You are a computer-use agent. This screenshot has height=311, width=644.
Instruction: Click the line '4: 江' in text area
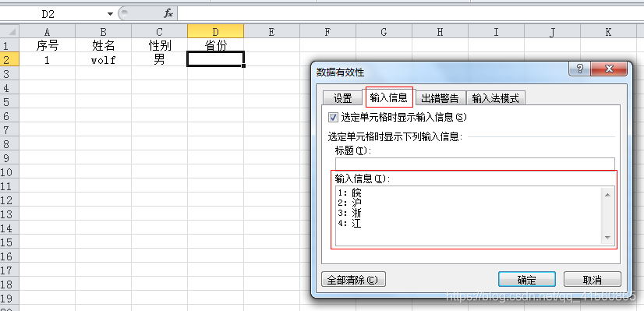[350, 224]
